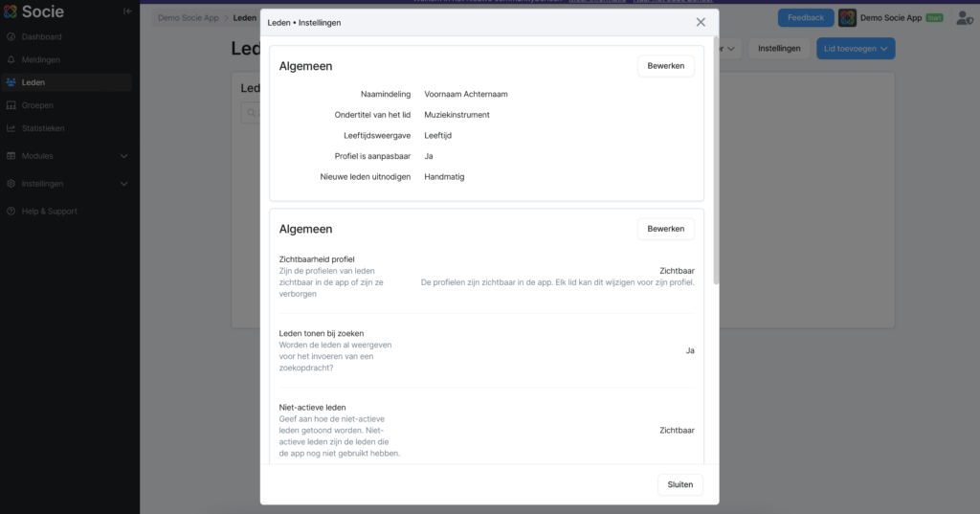Screen dimensions: 980x514
Task: Open the user account icon
Action: 965,18
